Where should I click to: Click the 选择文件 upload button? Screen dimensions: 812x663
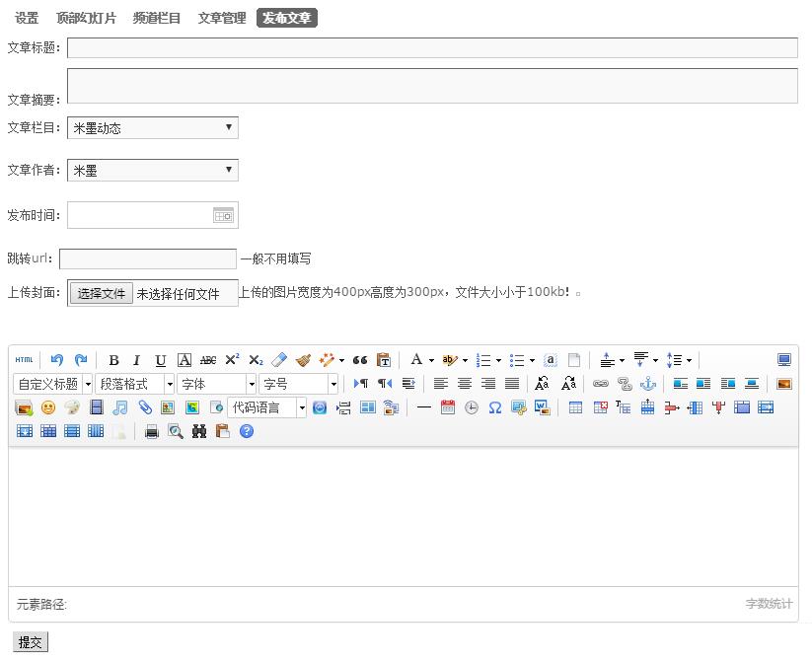pos(103,293)
